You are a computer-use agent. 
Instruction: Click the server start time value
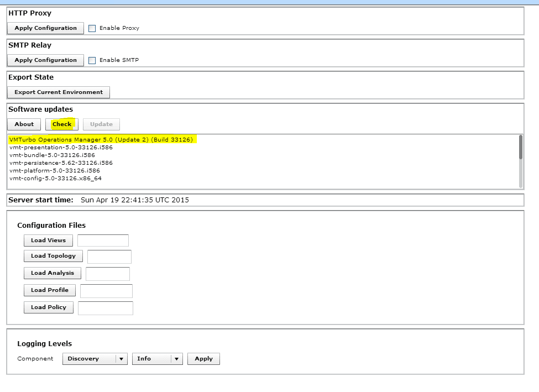135,200
